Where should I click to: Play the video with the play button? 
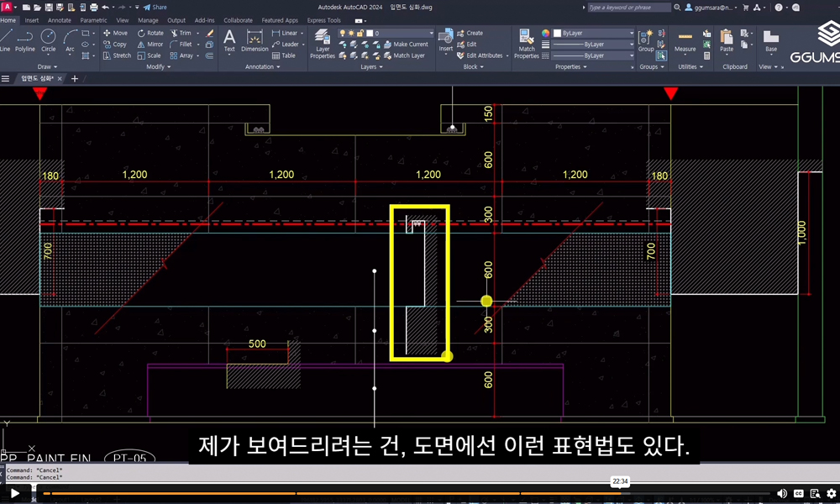(14, 493)
